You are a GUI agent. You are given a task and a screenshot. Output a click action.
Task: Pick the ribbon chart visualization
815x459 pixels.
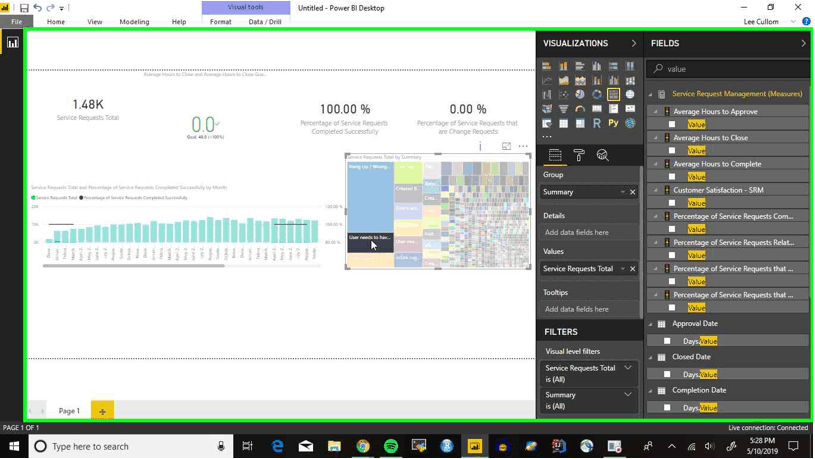coord(630,81)
